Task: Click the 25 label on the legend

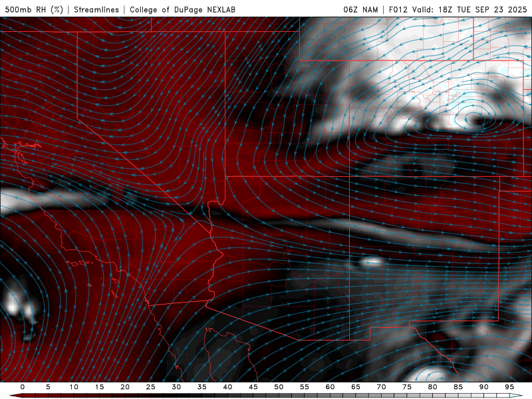Action: coord(151,387)
